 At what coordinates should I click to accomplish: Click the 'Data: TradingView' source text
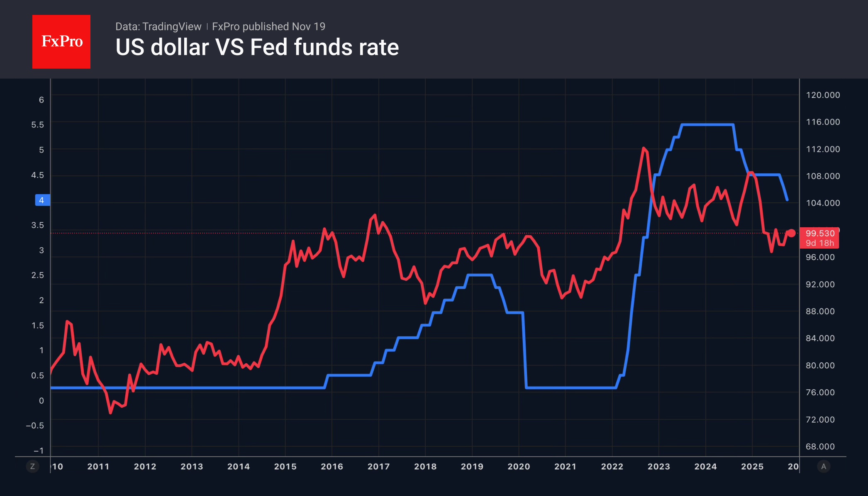pos(158,27)
